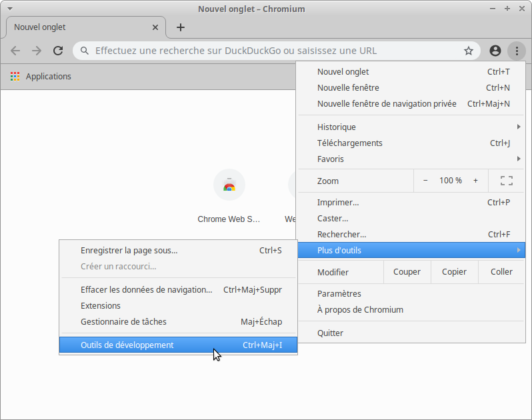The width and height of the screenshot is (532, 420).
Task: Click the three-dot Chromium menu icon
Action: [516, 51]
